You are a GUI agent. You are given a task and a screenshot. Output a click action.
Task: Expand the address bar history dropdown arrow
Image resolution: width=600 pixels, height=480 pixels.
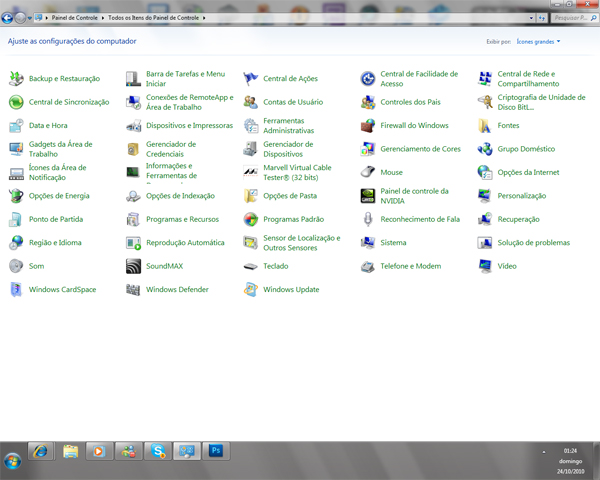pyautogui.click(x=531, y=18)
